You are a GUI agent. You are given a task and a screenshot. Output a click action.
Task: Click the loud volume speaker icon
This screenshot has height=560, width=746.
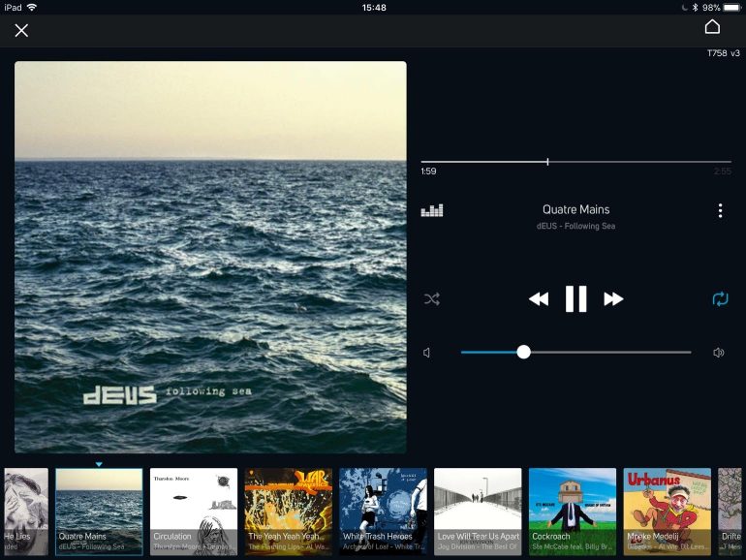(719, 353)
